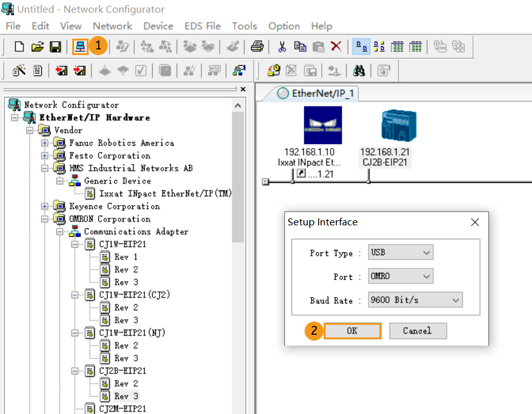Select the CJ2B-EIP21 device thumbnail
This screenshot has width=532, height=414.
[398, 125]
